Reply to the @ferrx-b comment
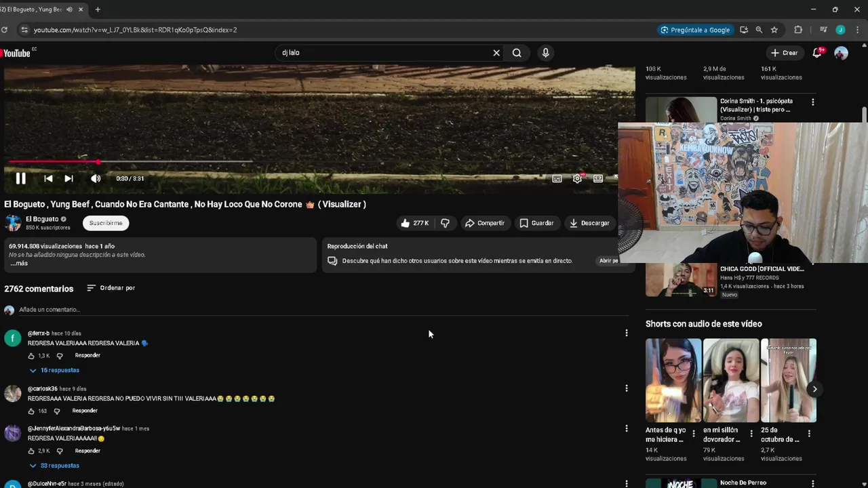868x488 pixels. coord(87,355)
